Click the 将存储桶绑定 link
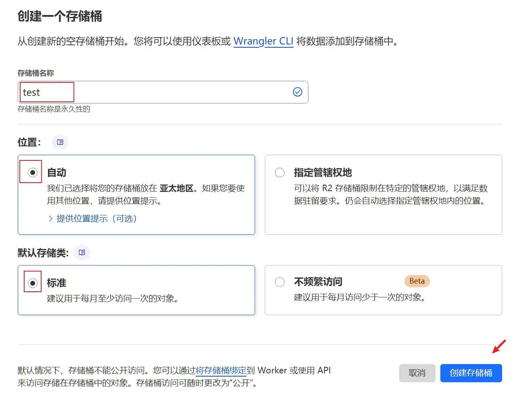The image size is (532, 398). (221, 370)
